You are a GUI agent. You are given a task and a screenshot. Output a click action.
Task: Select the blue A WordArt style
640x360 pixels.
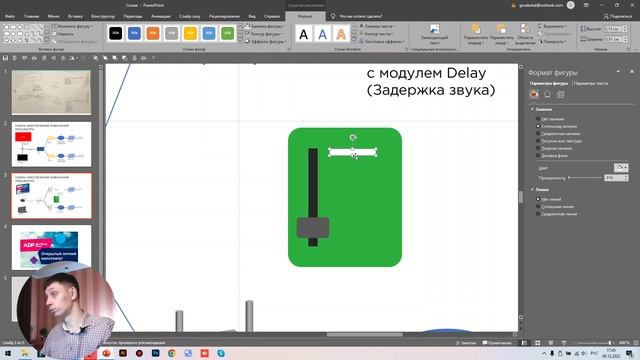point(322,34)
